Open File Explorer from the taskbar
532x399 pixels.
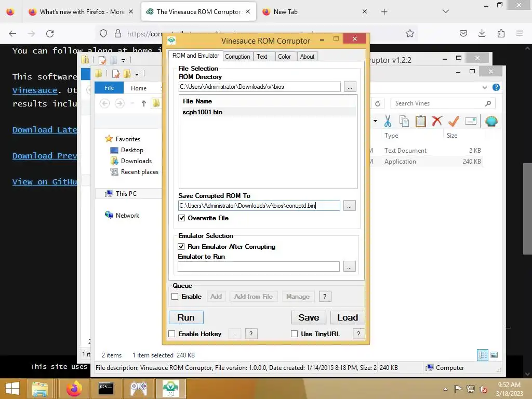point(39,389)
